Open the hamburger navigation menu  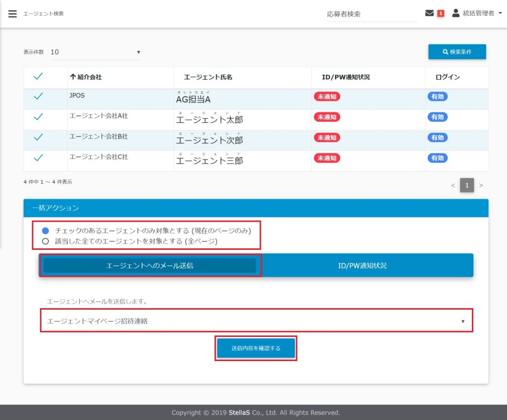(x=12, y=14)
